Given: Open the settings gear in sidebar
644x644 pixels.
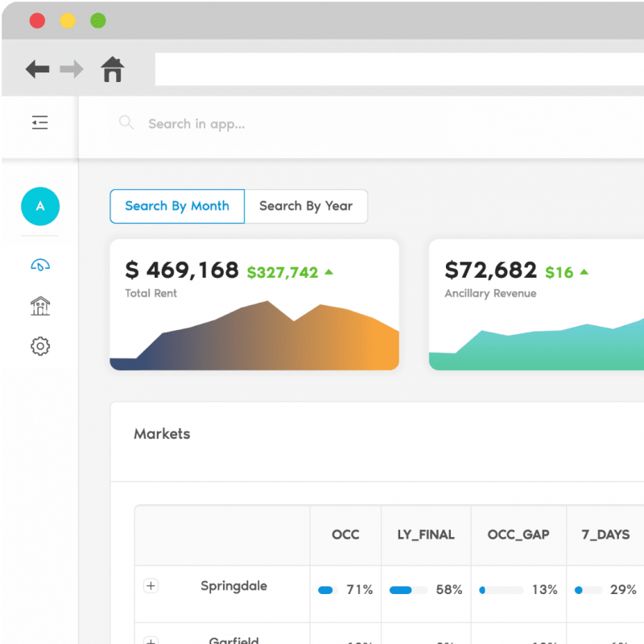Looking at the screenshot, I should click(39, 345).
